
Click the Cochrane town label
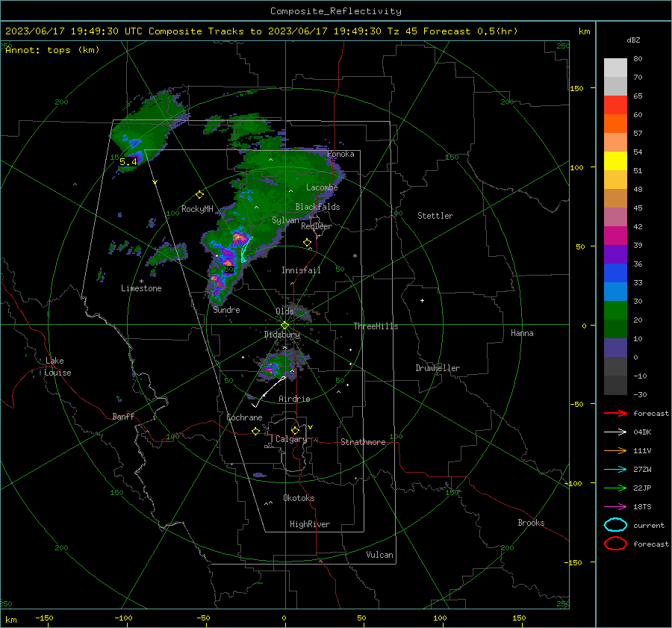pyautogui.click(x=244, y=417)
